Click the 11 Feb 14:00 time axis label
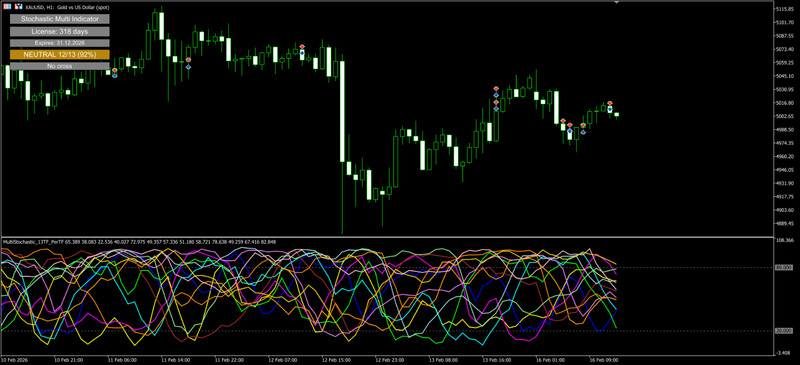 tap(175, 360)
